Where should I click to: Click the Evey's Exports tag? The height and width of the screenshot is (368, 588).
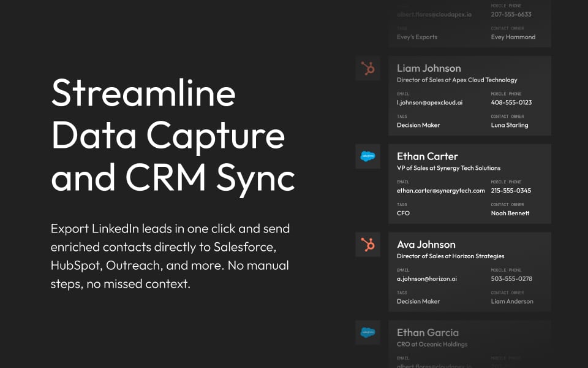click(417, 37)
